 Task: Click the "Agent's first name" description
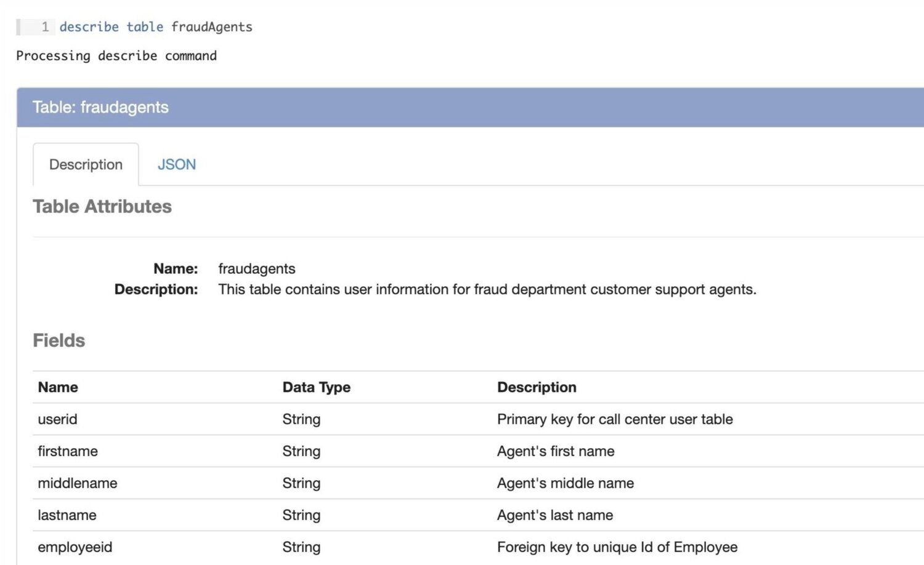point(556,451)
